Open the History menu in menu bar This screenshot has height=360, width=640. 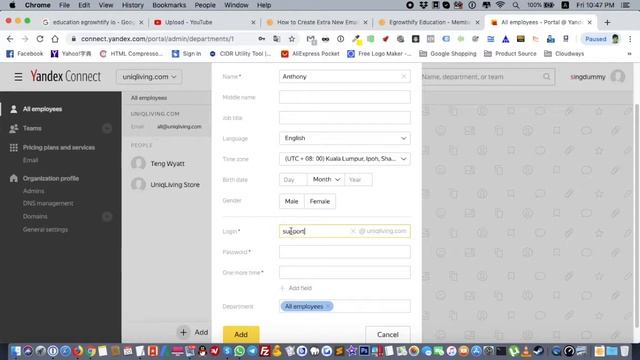click(x=133, y=5)
